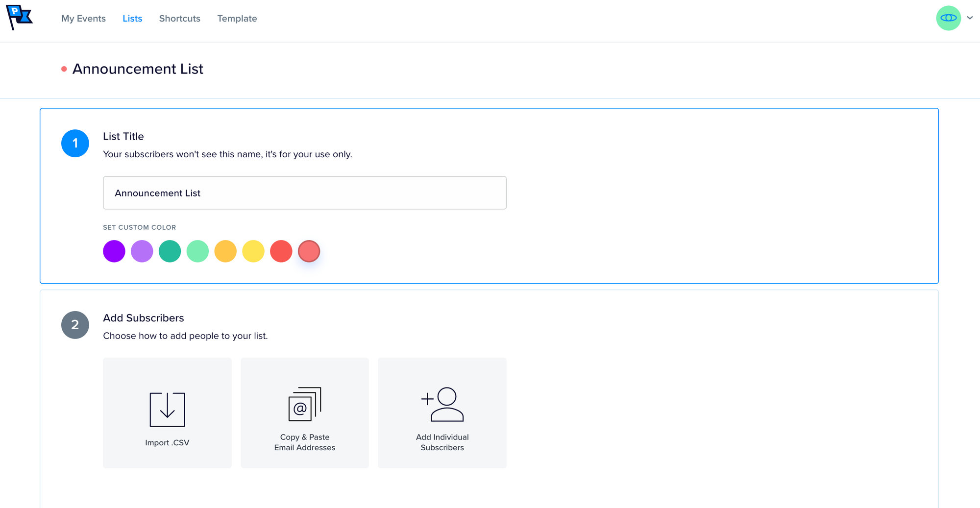Select the orange color swatch
This screenshot has height=508, width=980.
point(225,251)
